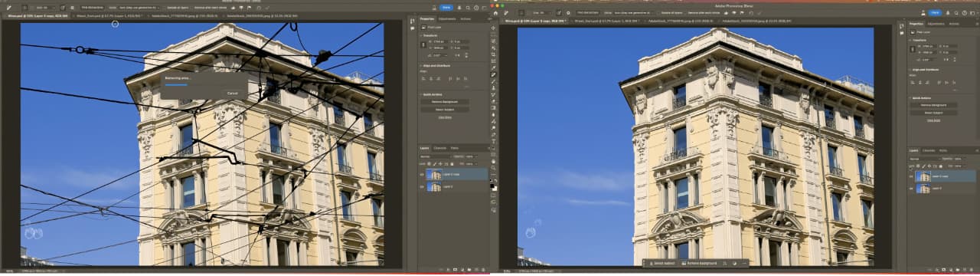
Task: Click report flag icon in left window options bar
Action: (249, 8)
